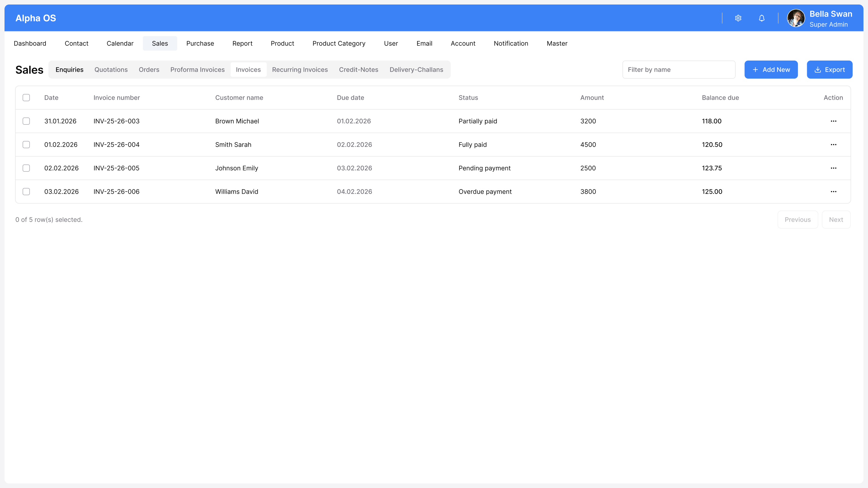Open Bella Swan profile avatar
The width and height of the screenshot is (868, 488).
click(x=796, y=18)
